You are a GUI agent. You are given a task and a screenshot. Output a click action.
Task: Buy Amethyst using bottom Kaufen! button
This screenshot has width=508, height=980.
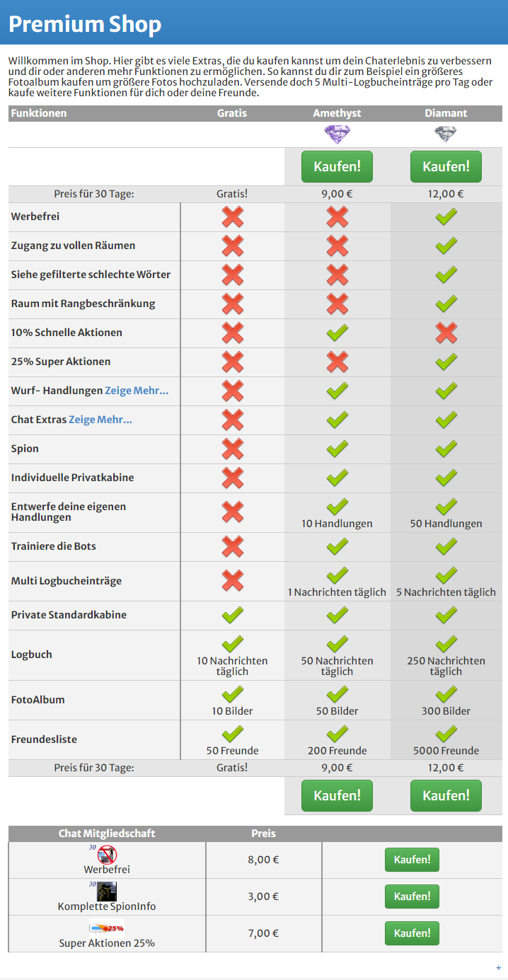(x=337, y=795)
